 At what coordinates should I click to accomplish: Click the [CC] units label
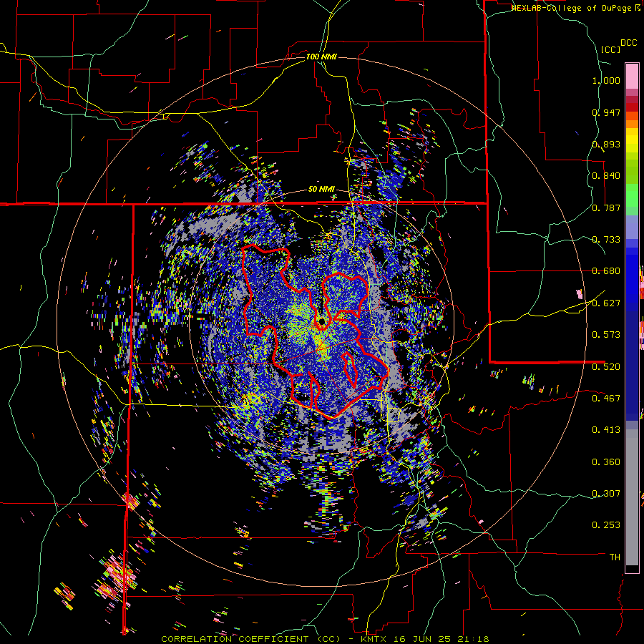tap(610, 49)
